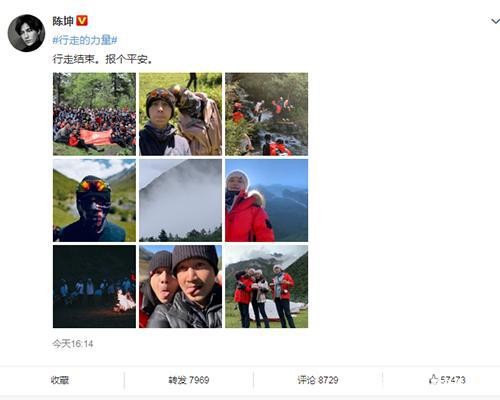The image size is (500, 400).
Task: Open the group crowd photo with red banner
Action: tap(94, 114)
